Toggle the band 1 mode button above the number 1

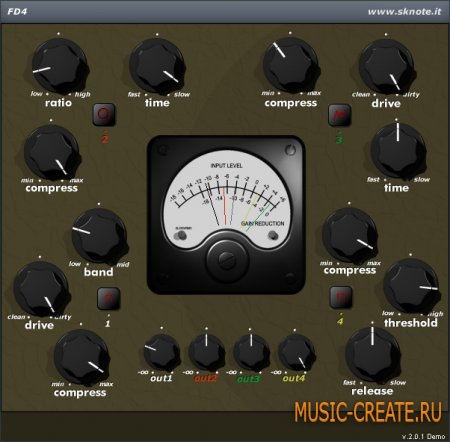(108, 298)
